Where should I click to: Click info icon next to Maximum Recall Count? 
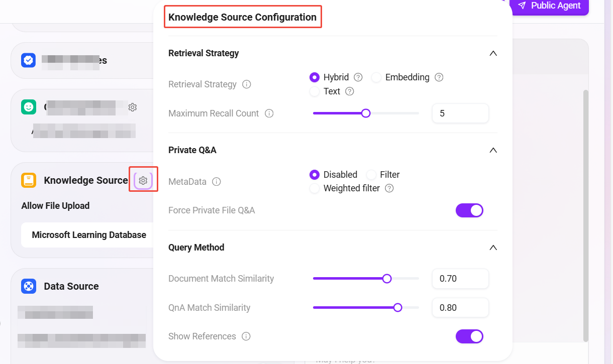269,113
